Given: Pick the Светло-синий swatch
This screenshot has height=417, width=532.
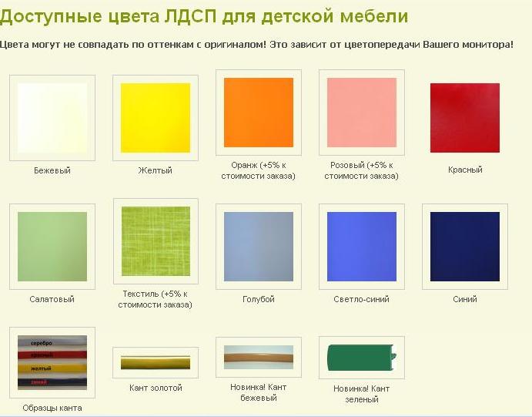Looking at the screenshot, I should (362, 247).
